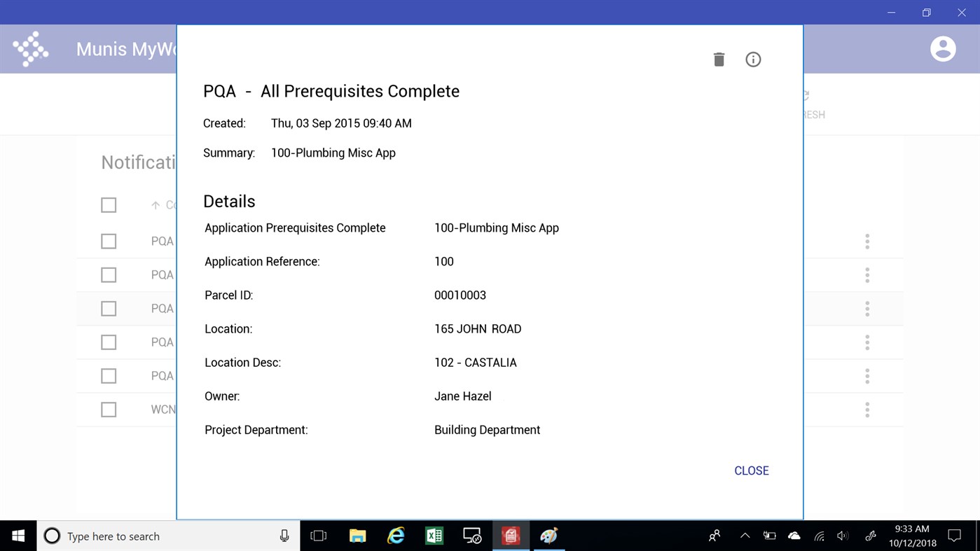Open the info icon on the notification dialog

[753, 60]
